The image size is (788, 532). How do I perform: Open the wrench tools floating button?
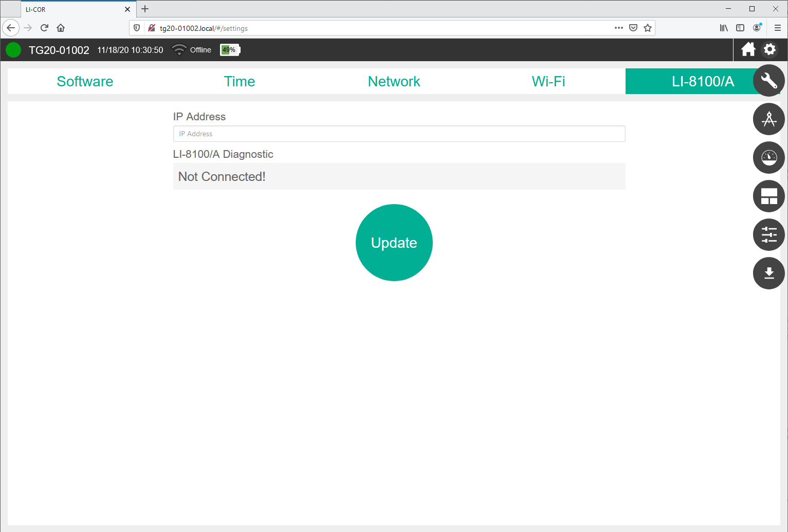click(x=769, y=80)
